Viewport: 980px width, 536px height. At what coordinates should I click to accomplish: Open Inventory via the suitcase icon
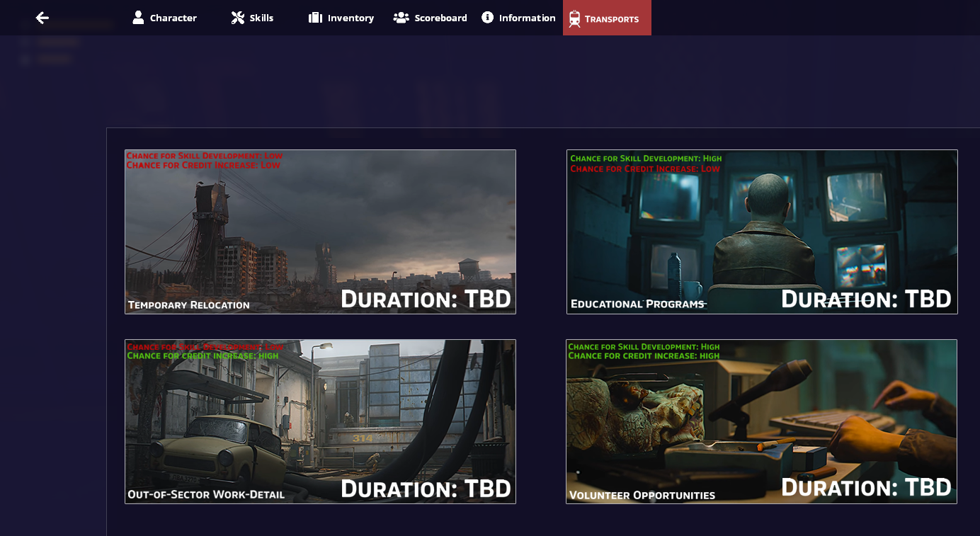click(x=315, y=17)
